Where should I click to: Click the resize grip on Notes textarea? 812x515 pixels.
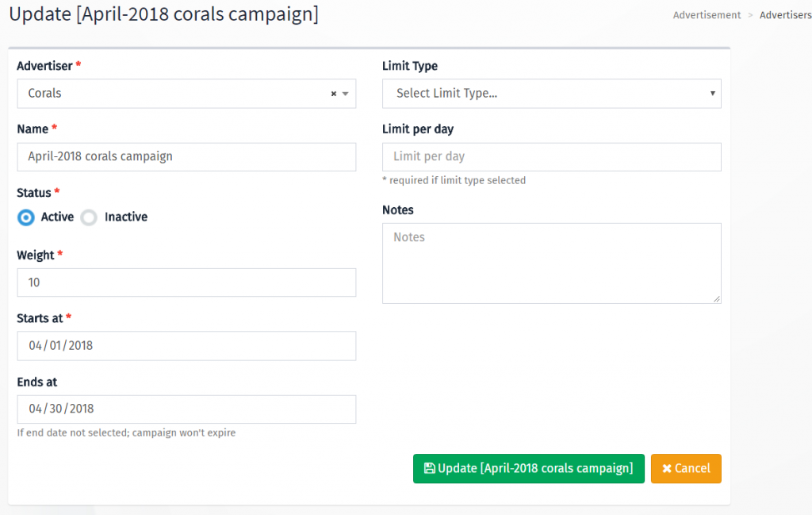tap(716, 298)
